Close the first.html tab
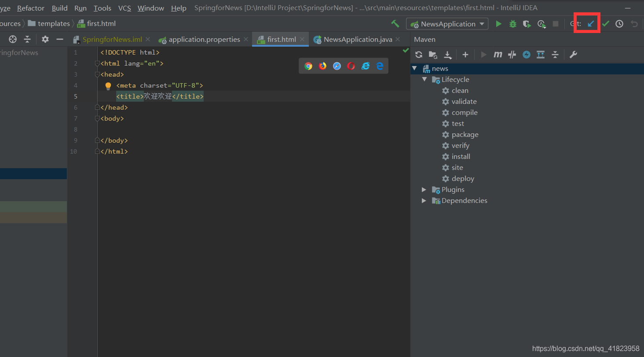The height and width of the screenshot is (357, 644). click(x=302, y=39)
